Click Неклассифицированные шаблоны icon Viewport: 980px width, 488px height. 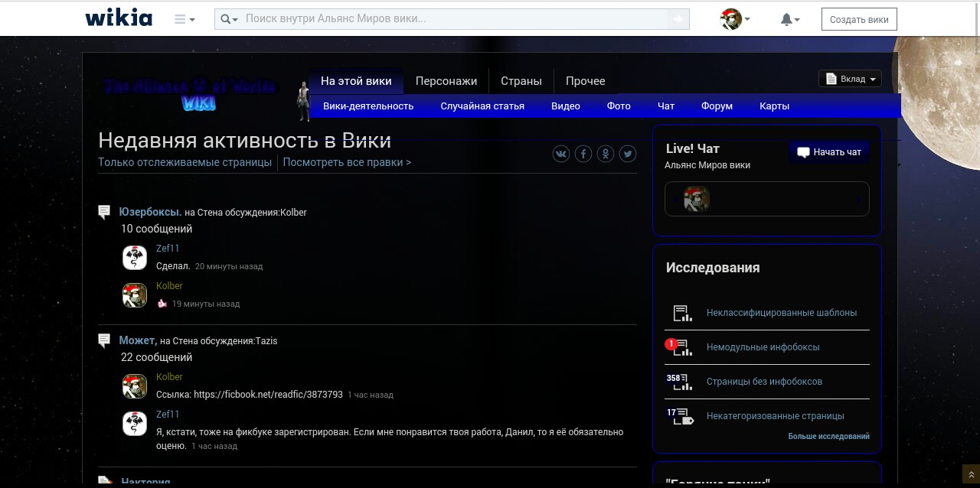pyautogui.click(x=682, y=313)
